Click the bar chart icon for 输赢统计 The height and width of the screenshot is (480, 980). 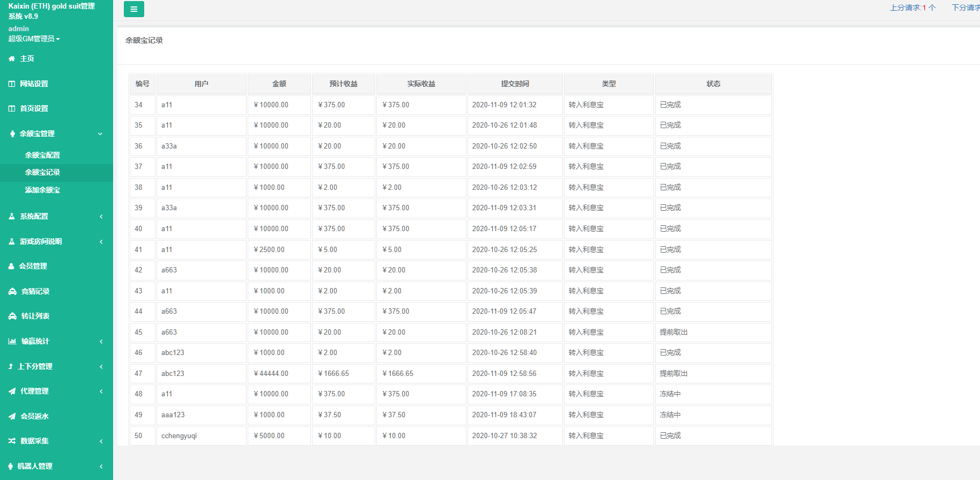tap(12, 342)
